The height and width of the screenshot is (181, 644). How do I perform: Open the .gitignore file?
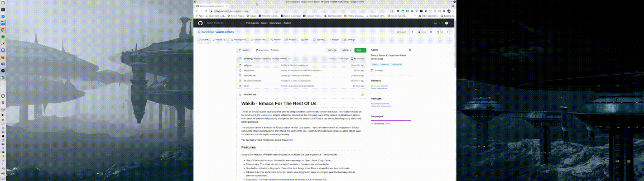[x=248, y=65]
